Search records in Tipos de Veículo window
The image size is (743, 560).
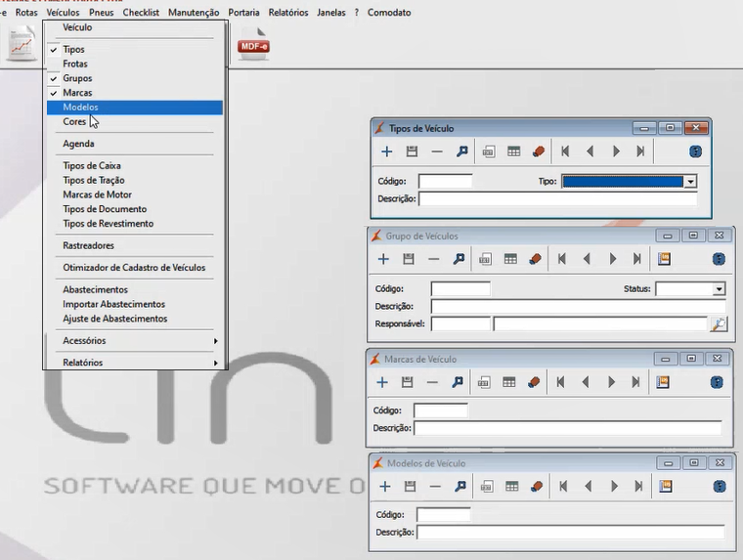462,151
